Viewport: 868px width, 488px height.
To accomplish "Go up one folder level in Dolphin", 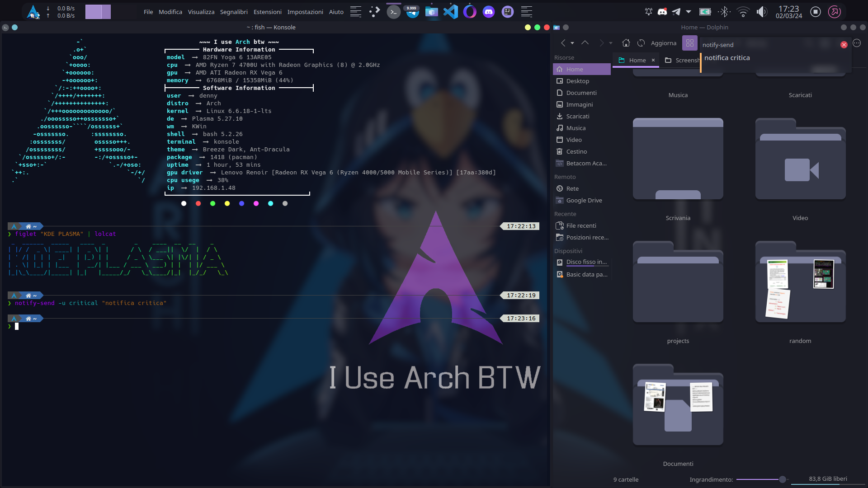I will pos(585,43).
